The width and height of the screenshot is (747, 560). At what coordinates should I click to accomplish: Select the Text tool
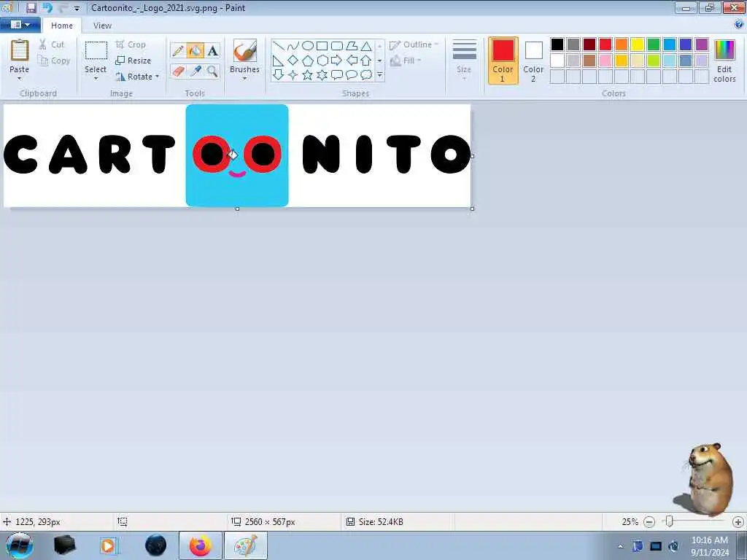212,50
